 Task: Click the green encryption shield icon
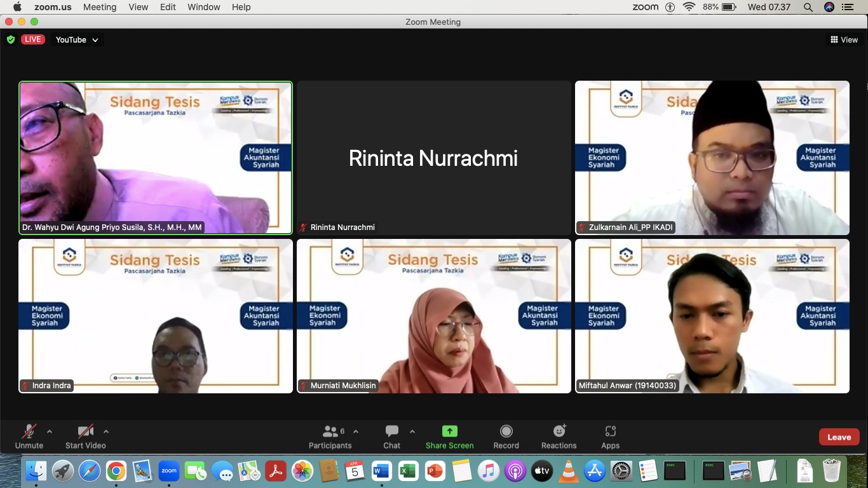[x=11, y=39]
